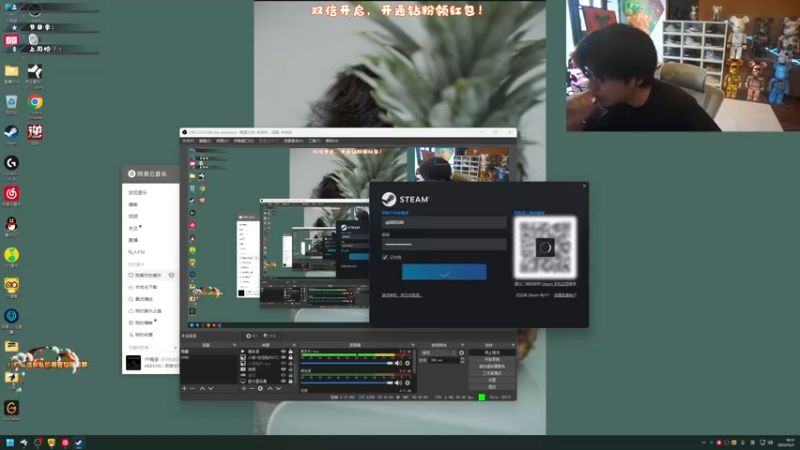Open Recycle Bin desktop icon
The image size is (800, 450).
point(11,102)
